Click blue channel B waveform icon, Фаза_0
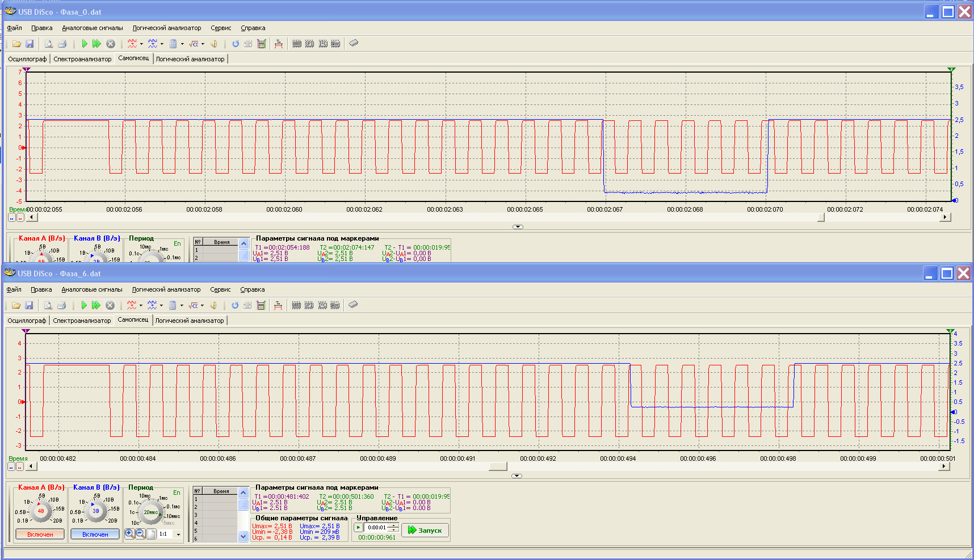This screenshot has width=974, height=560. coord(153,44)
